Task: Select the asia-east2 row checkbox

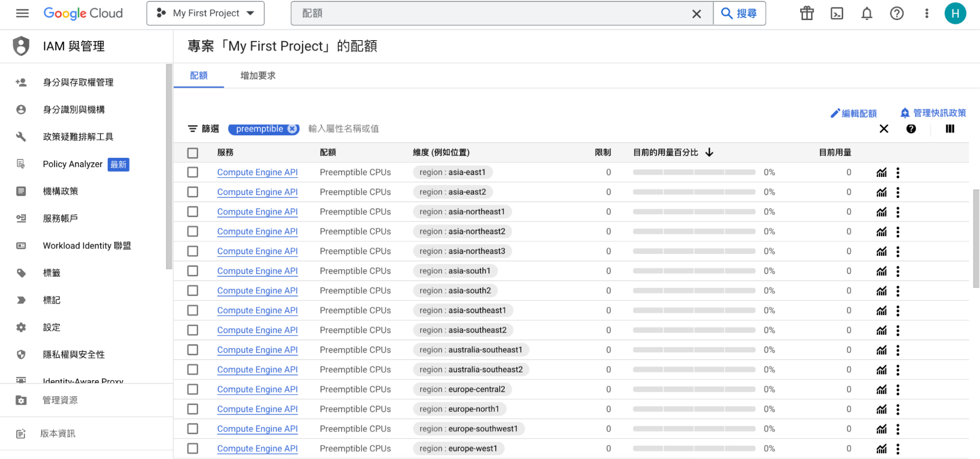Action: pyautogui.click(x=193, y=192)
